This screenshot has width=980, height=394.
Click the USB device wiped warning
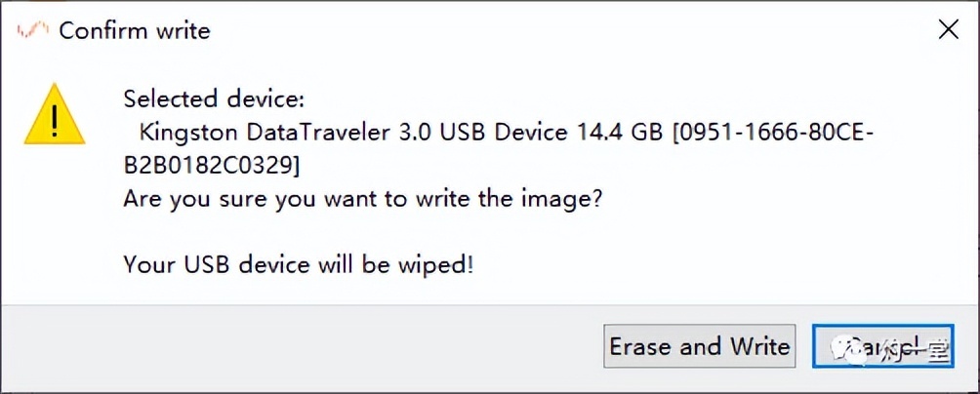pos(299,264)
